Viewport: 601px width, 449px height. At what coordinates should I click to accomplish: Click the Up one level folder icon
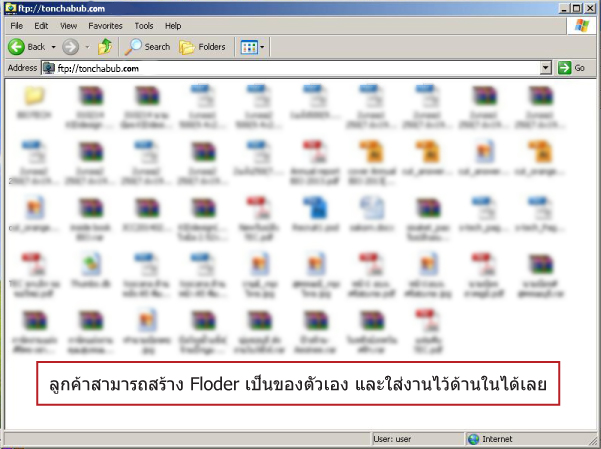click(105, 47)
